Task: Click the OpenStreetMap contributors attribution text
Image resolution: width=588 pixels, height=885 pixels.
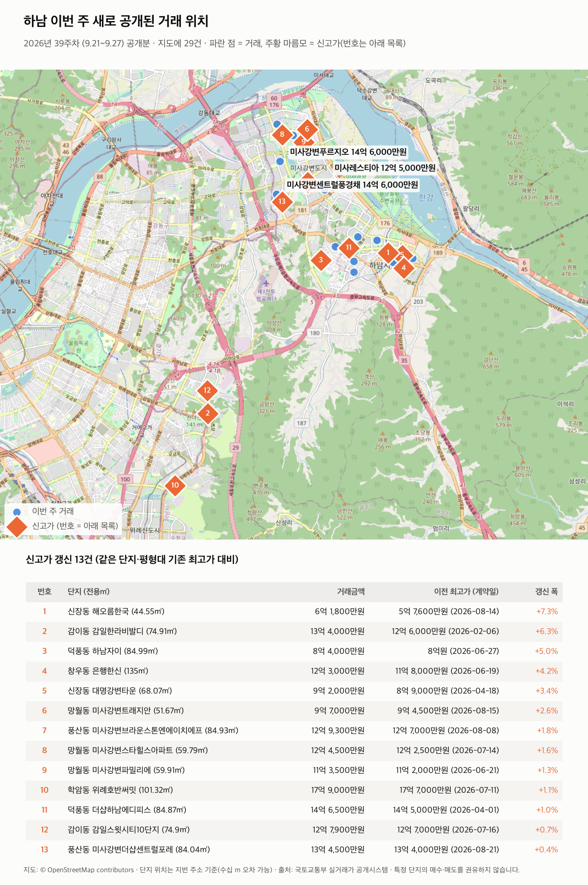Action: (x=87, y=870)
